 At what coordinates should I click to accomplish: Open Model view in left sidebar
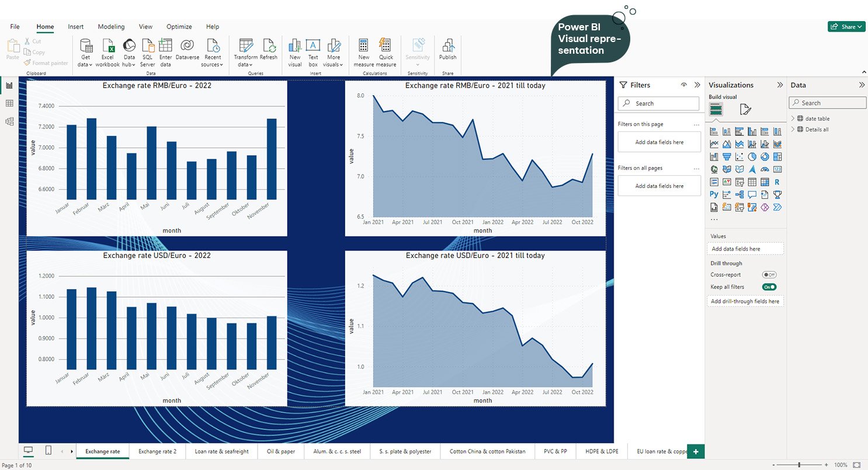pyautogui.click(x=9, y=121)
